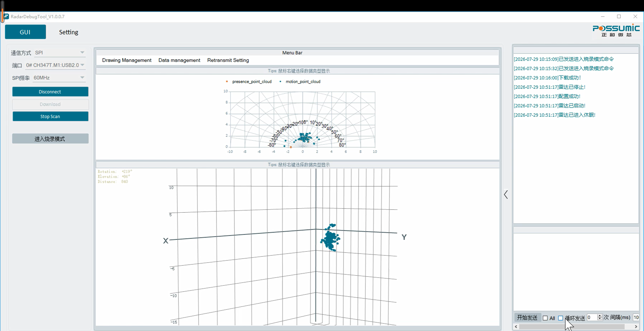Click the RadarDebugTool app icon in title bar
Image resolution: width=644 pixels, height=331 pixels.
point(6,17)
